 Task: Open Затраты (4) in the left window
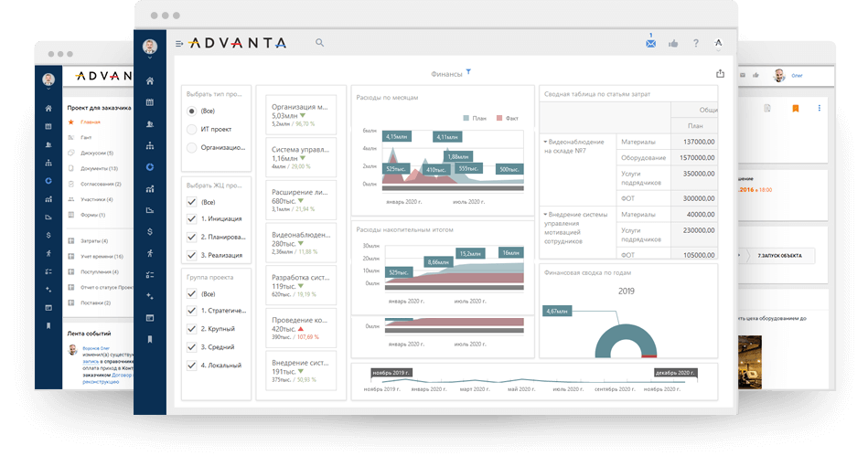click(94, 240)
